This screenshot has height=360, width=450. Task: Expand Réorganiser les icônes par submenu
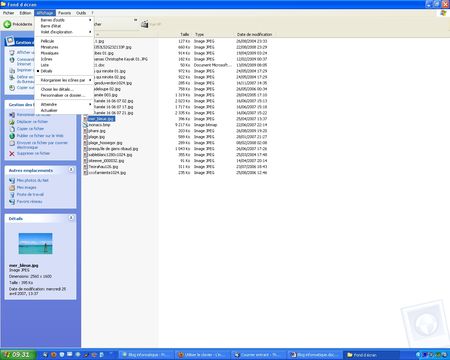click(64, 80)
